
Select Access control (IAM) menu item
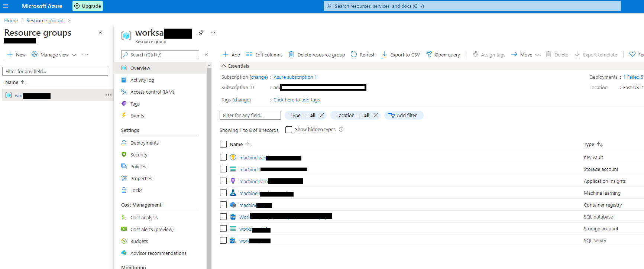coord(152,92)
